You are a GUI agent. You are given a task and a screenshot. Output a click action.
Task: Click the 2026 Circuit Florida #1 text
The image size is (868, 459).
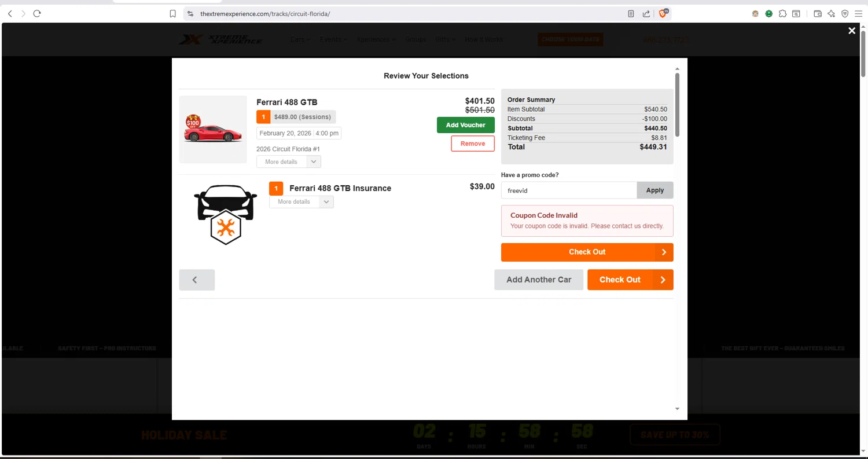pyautogui.click(x=288, y=149)
